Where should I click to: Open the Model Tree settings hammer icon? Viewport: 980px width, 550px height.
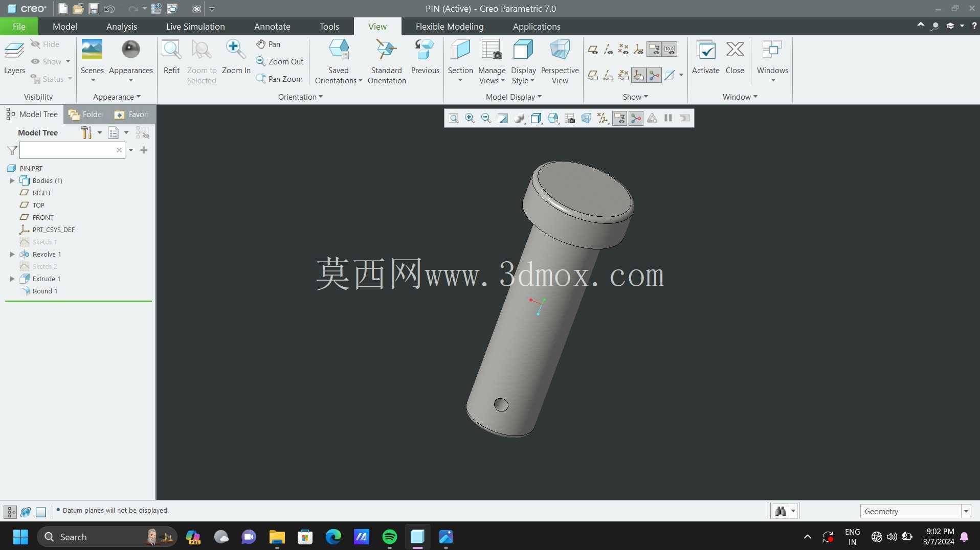[86, 133]
